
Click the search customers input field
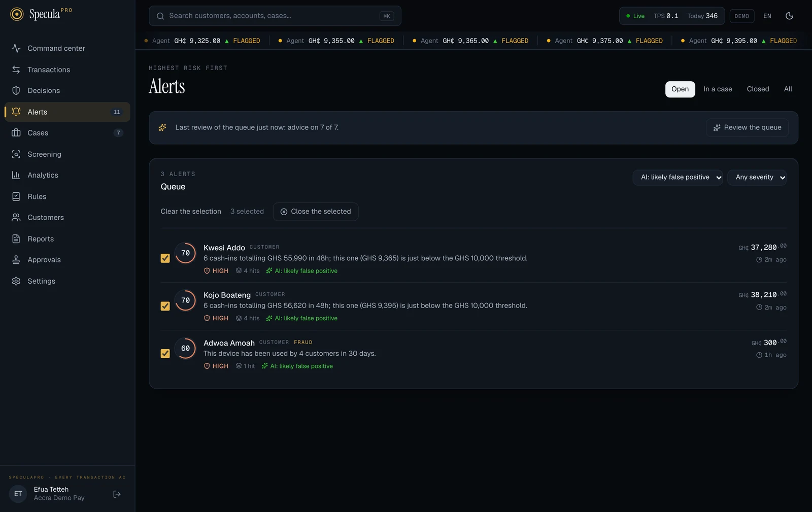coord(275,16)
